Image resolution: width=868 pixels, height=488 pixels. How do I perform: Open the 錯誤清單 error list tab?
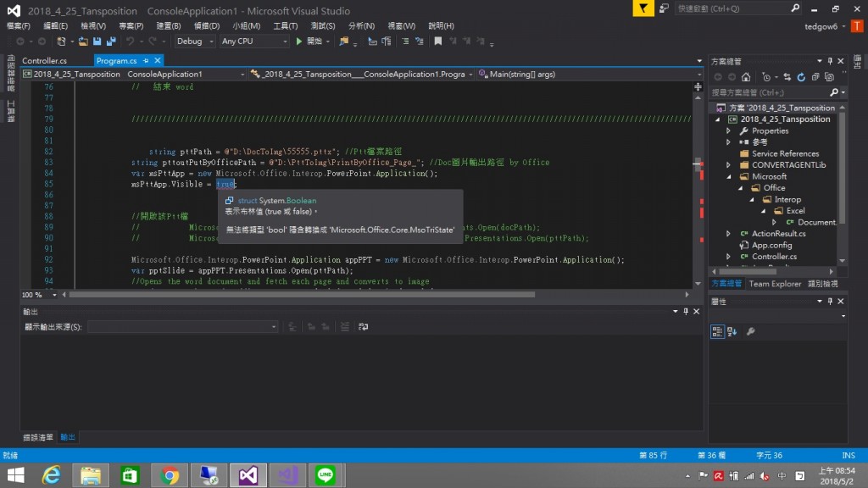click(x=38, y=437)
